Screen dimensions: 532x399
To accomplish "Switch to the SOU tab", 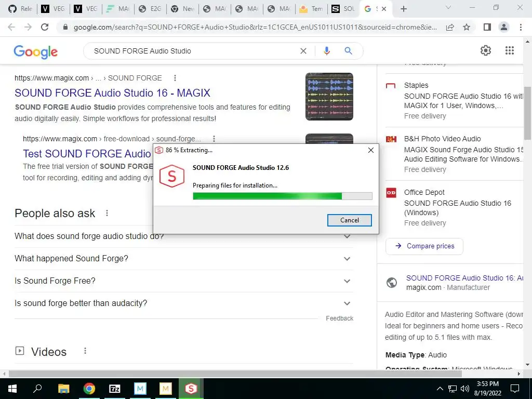I will tap(344, 9).
